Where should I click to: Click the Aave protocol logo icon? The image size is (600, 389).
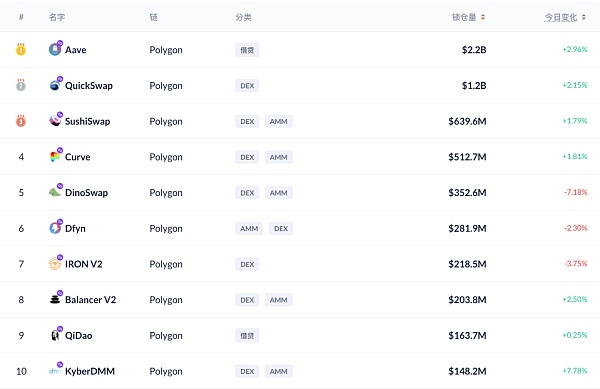tap(55, 50)
